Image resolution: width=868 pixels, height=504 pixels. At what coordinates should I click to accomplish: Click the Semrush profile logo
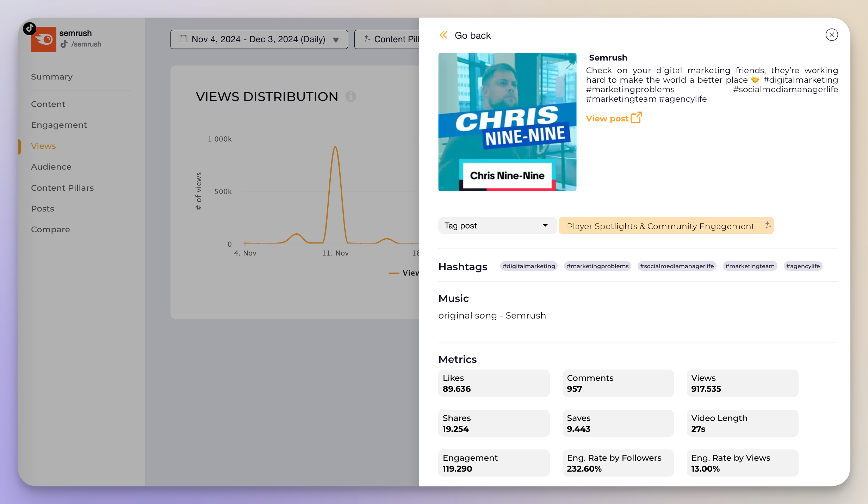pos(44,39)
